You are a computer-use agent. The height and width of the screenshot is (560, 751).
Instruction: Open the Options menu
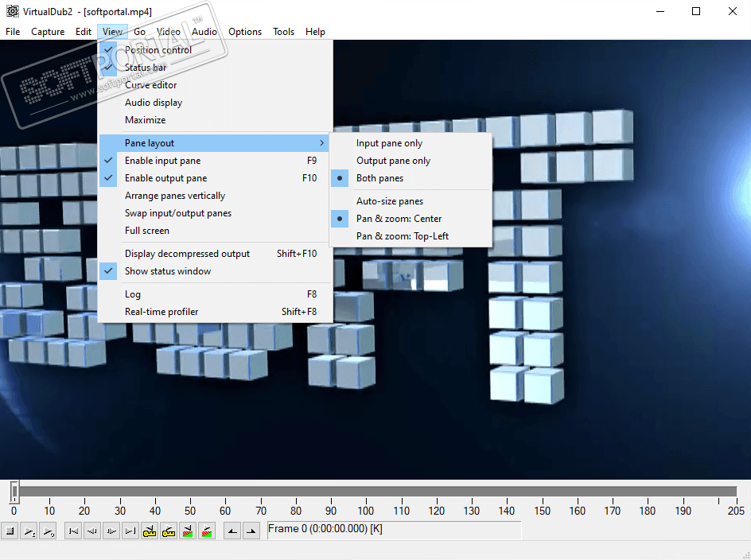pos(245,32)
